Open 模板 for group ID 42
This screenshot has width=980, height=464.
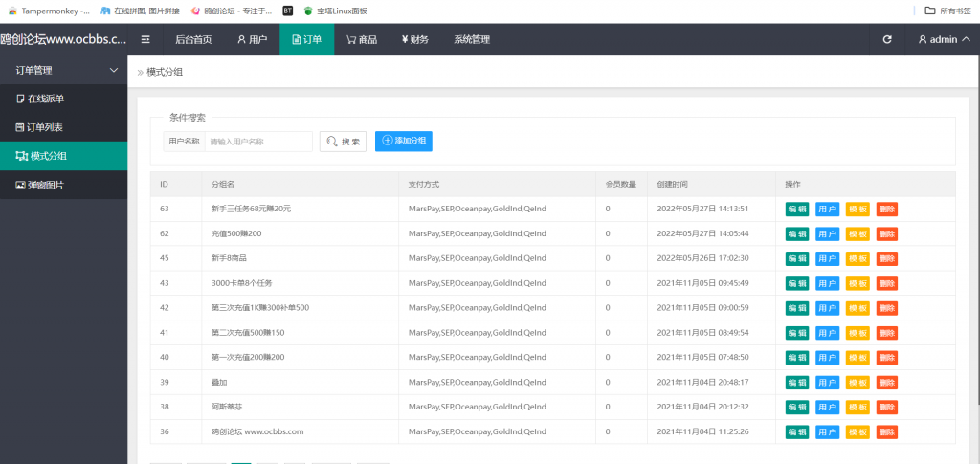pos(857,308)
